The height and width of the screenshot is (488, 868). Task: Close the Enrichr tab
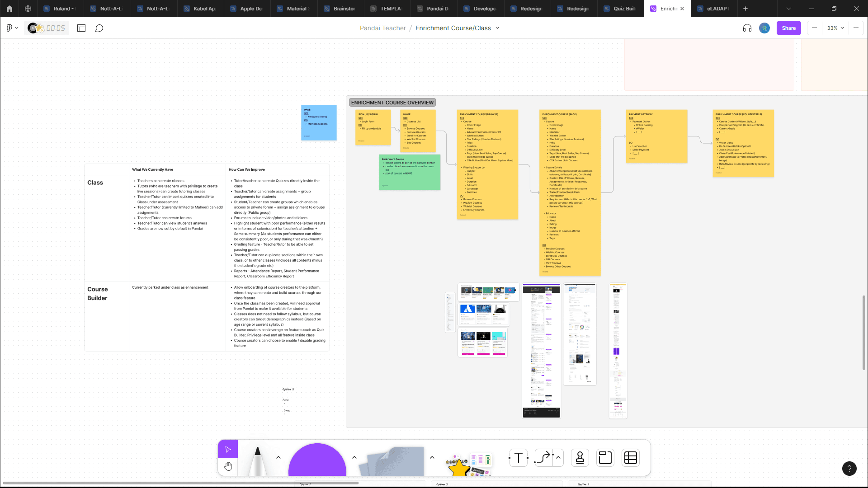[682, 9]
